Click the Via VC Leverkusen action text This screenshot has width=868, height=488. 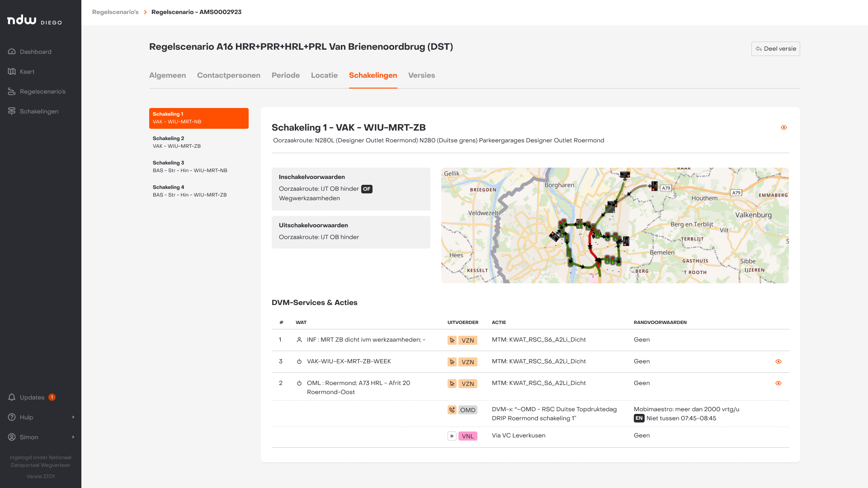click(x=519, y=436)
